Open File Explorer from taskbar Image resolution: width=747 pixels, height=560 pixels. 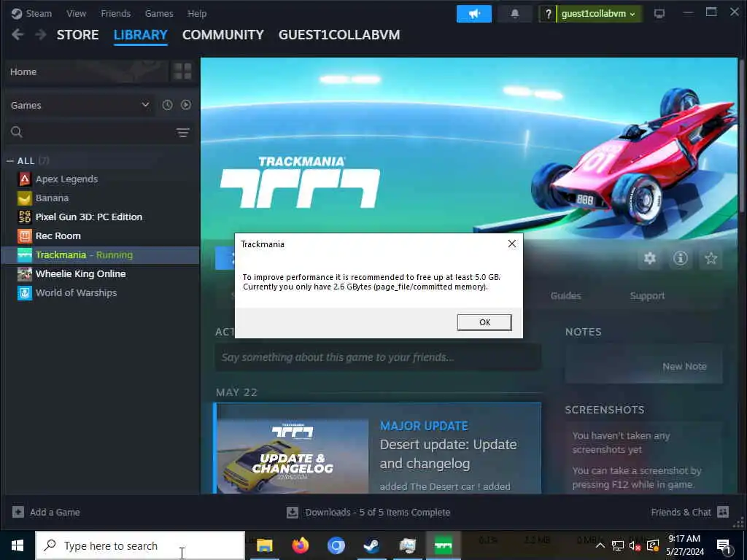click(264, 545)
